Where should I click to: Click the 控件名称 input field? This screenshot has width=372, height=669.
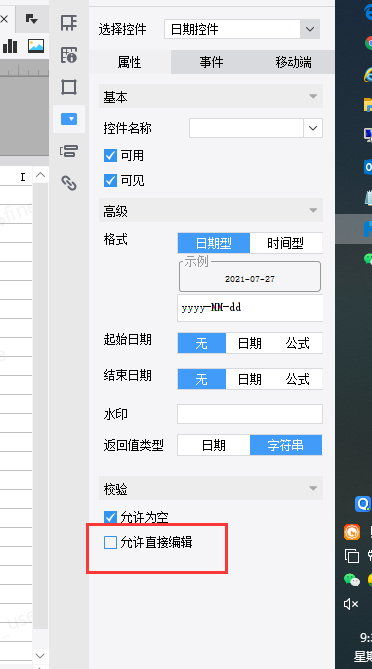pos(246,128)
